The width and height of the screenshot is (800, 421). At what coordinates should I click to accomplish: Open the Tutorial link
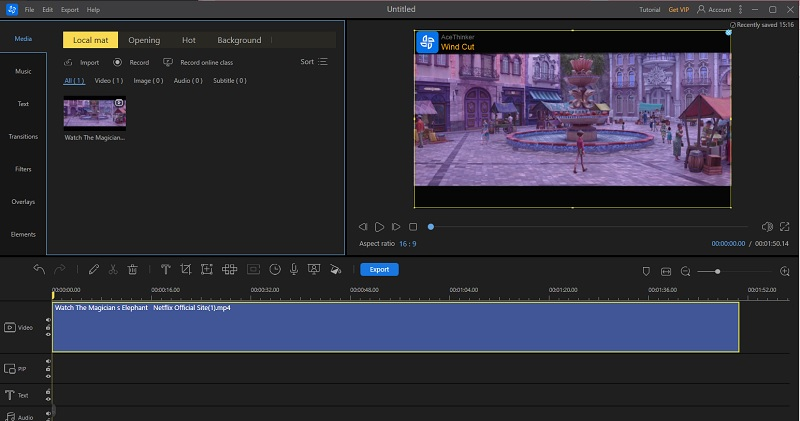(x=649, y=10)
